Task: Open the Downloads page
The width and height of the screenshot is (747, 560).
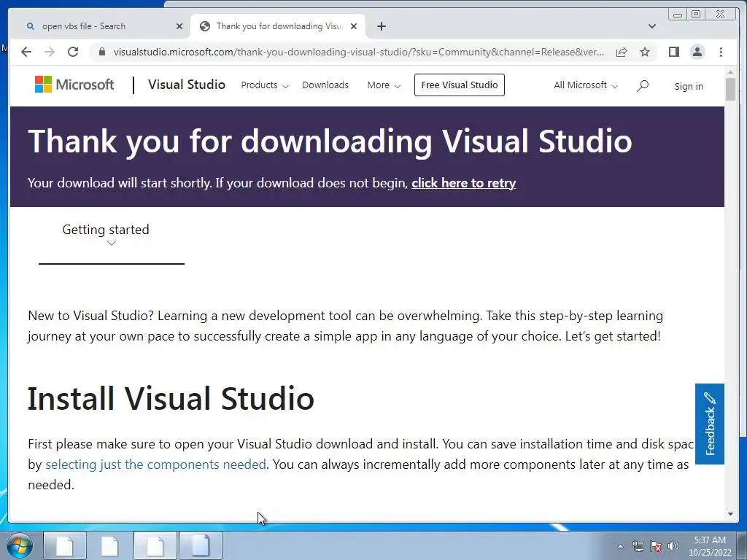Action: [x=325, y=85]
